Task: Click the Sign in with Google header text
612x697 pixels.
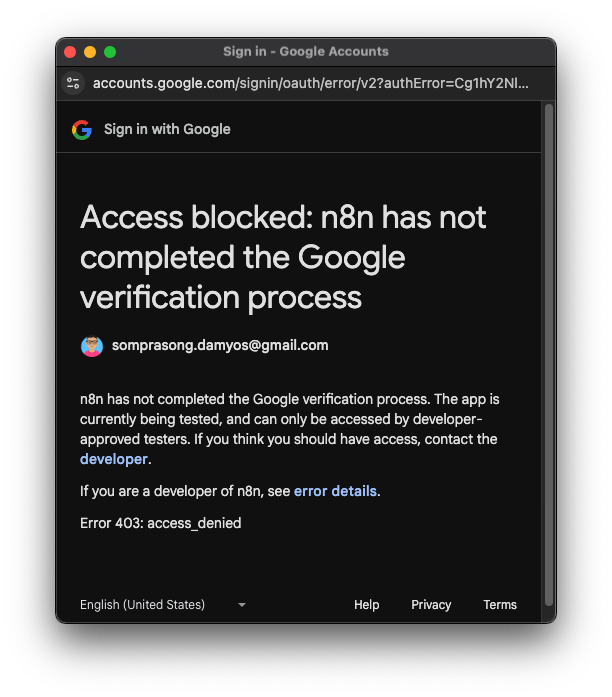Action: [167, 129]
